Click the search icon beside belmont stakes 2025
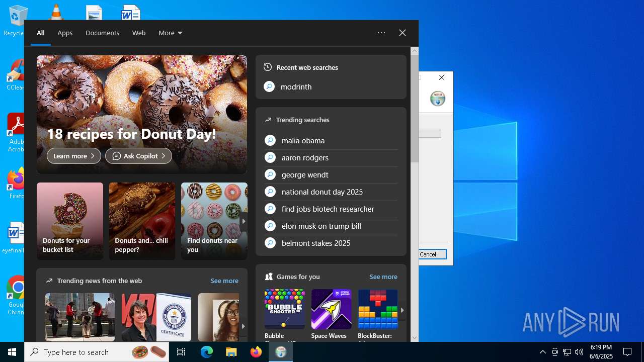This screenshot has height=362, width=644. (270, 243)
